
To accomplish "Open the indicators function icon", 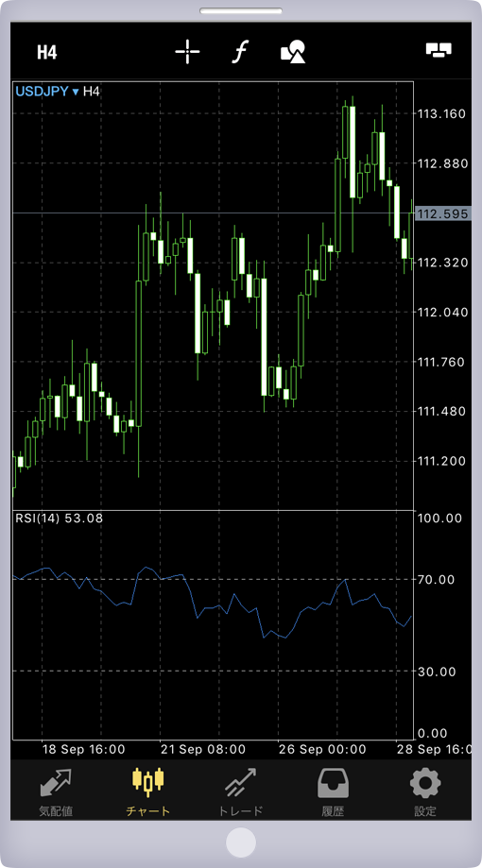I will click(240, 52).
